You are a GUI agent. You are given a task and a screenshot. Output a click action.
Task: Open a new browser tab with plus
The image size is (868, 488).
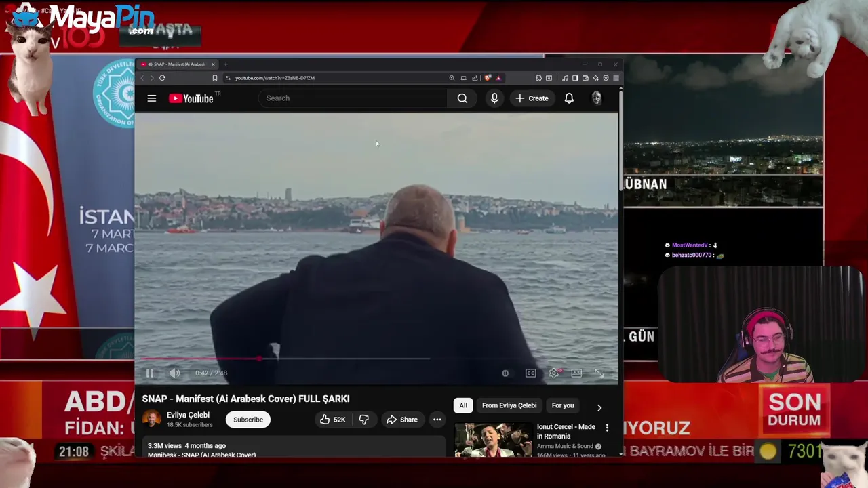(x=226, y=64)
